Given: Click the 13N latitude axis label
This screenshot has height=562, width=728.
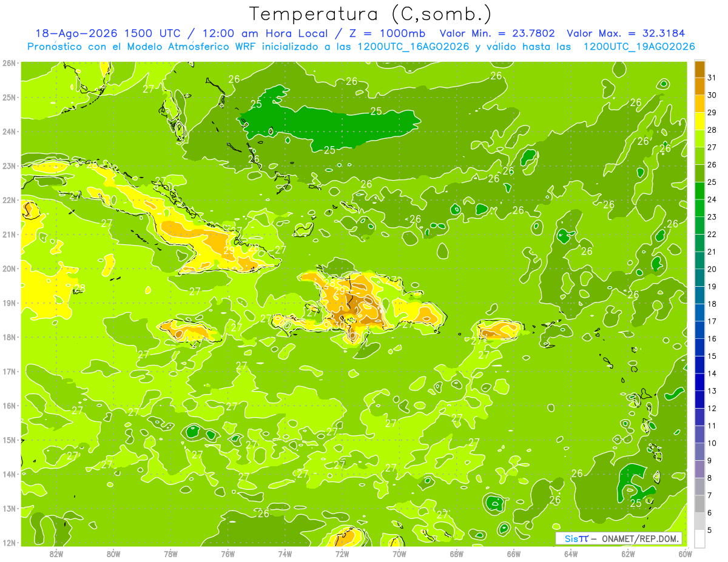Looking at the screenshot, I should click(8, 508).
